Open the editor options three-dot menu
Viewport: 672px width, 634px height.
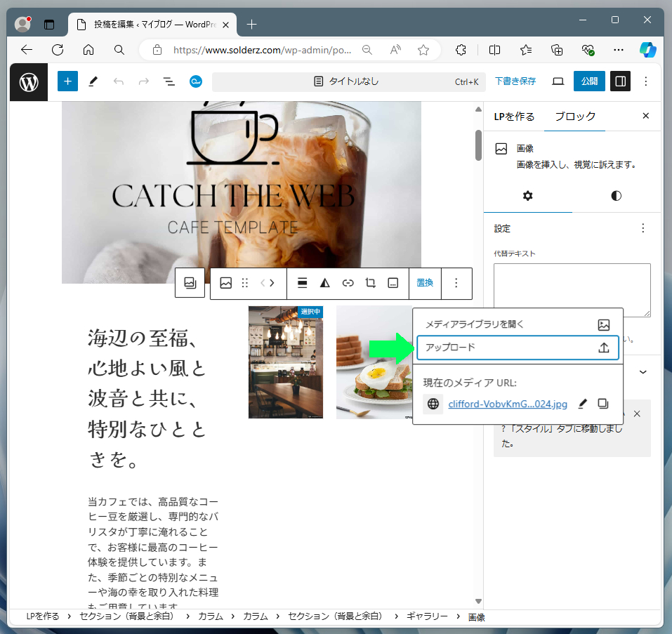[646, 81]
